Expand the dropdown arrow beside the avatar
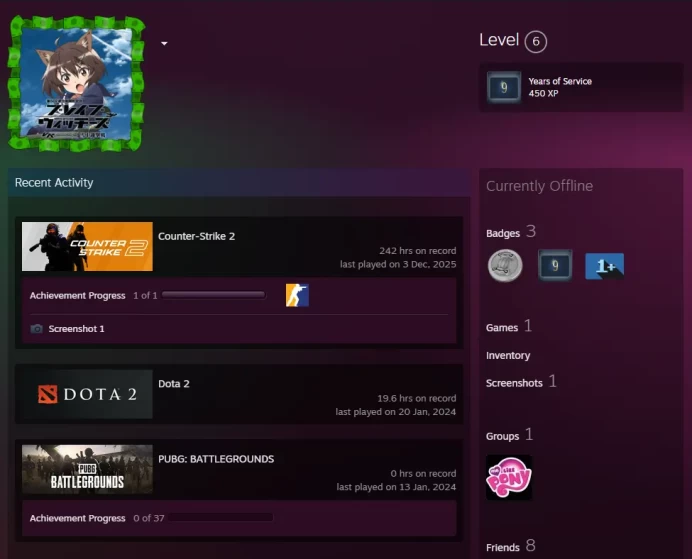 point(164,43)
